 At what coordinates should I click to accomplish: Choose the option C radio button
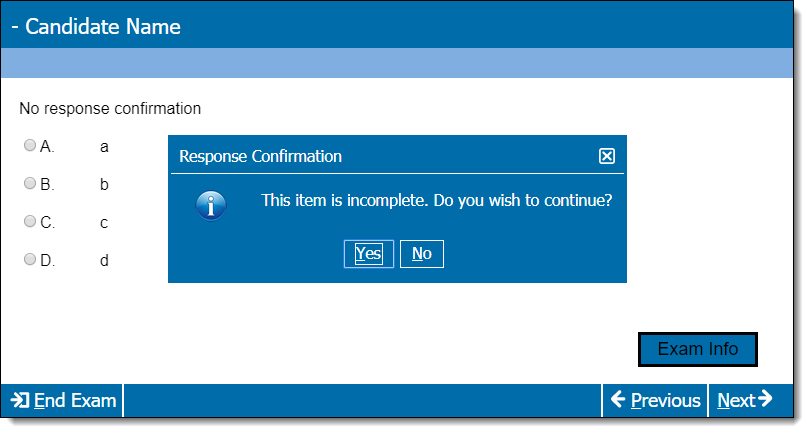(x=30, y=221)
